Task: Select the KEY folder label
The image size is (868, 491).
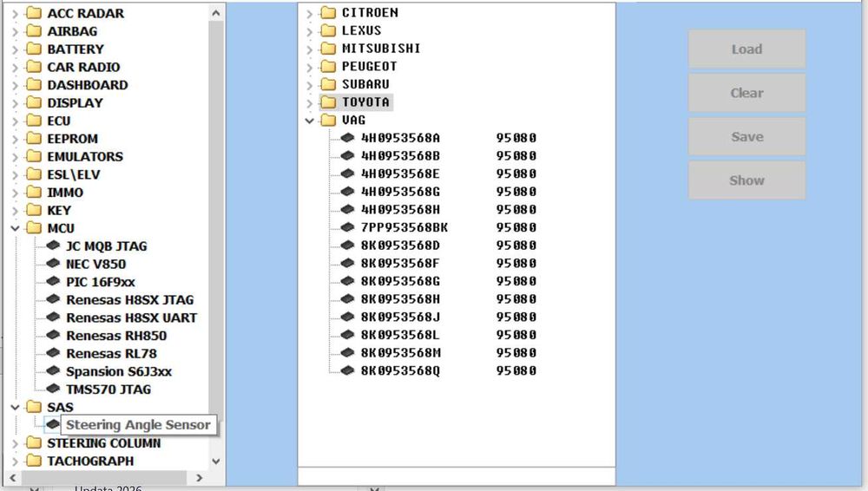Action: [x=59, y=210]
